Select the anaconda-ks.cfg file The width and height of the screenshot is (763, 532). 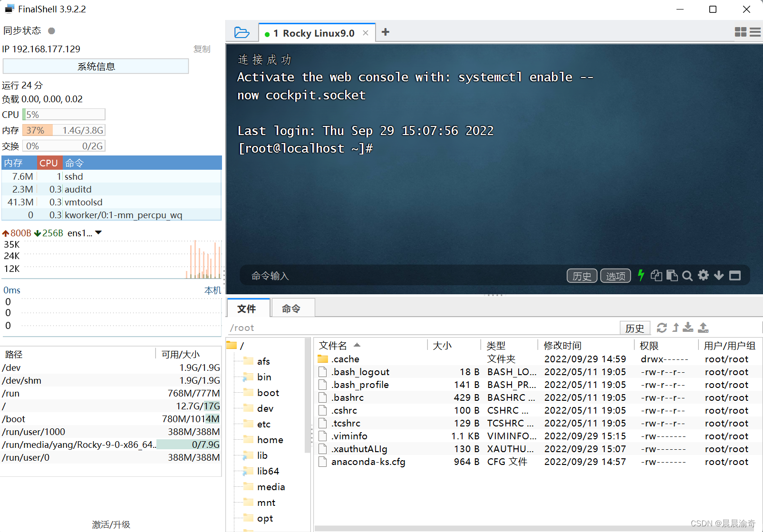tap(537, 462)
